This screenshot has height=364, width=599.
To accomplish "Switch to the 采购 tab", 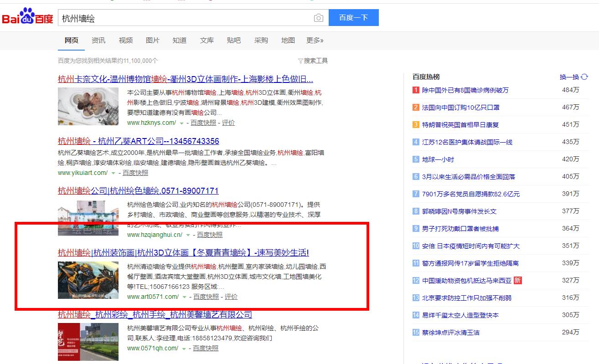I will 261,41.
